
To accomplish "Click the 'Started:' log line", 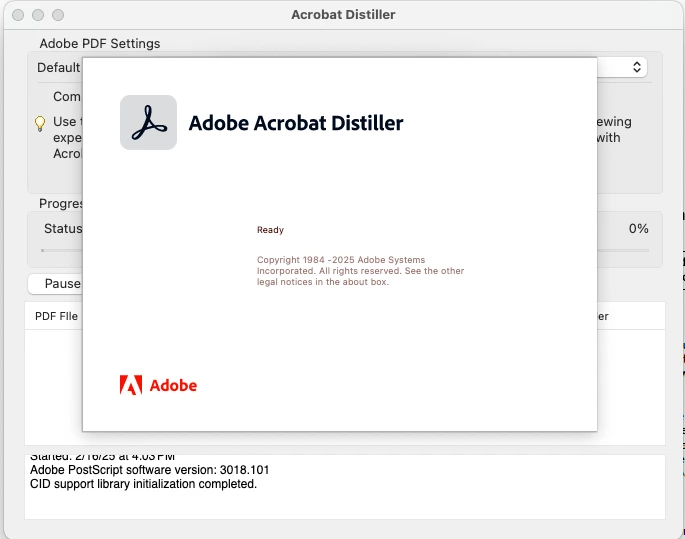I will pos(102,457).
